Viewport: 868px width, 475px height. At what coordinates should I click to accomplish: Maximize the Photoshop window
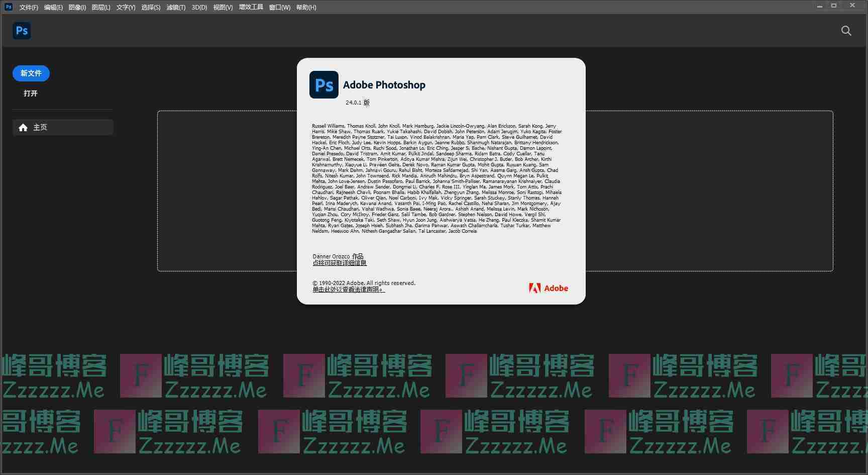coord(834,6)
